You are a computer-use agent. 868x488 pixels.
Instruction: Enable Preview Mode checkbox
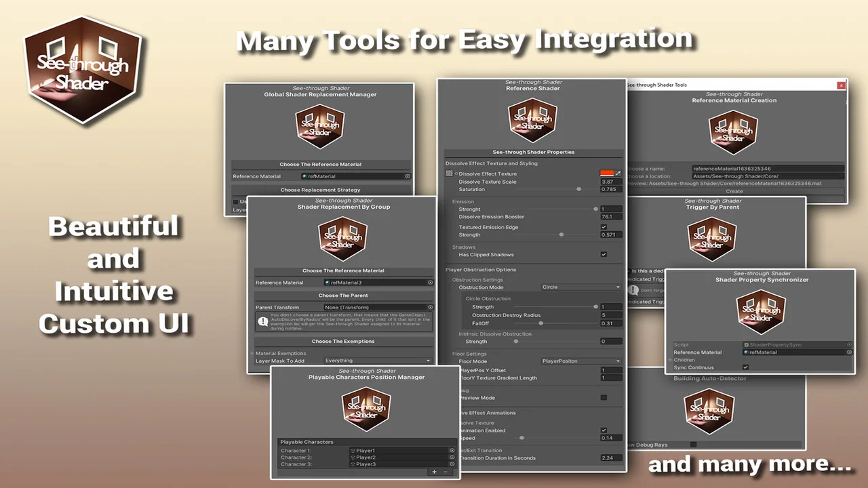(x=604, y=398)
